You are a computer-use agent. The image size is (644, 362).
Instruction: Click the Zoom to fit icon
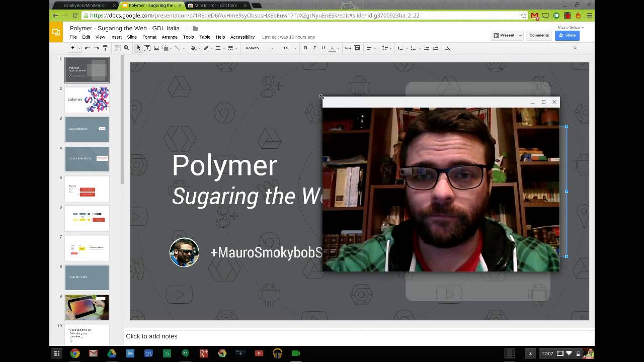point(117,48)
